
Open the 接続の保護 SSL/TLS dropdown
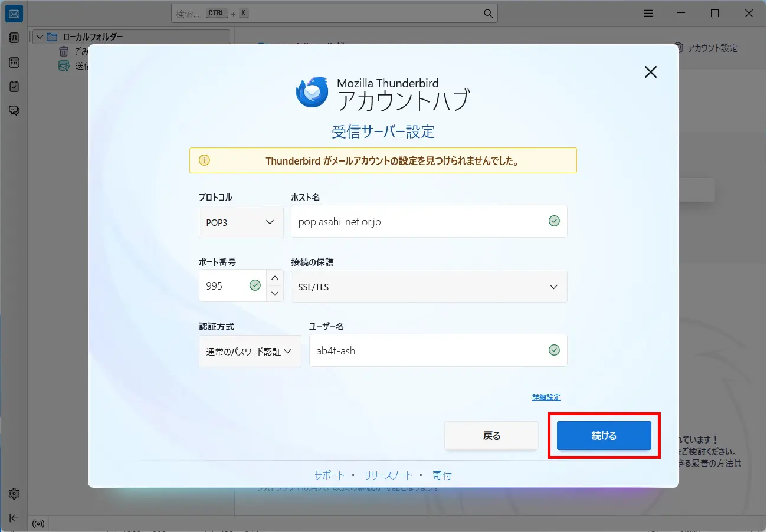coord(429,287)
